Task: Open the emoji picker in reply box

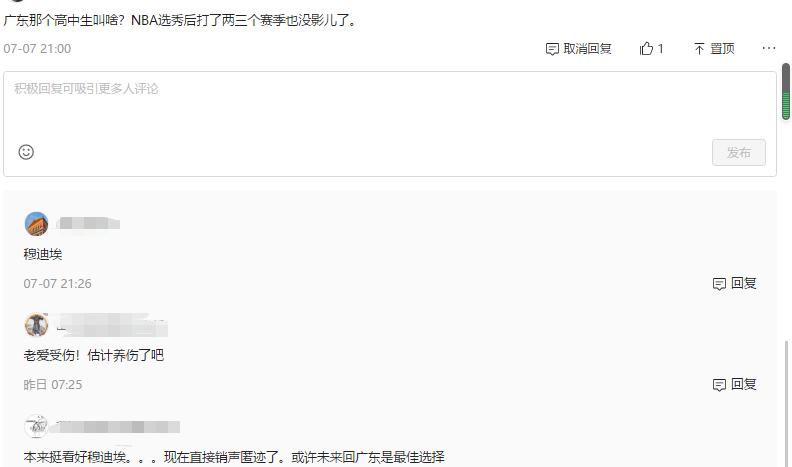Action: (26, 152)
